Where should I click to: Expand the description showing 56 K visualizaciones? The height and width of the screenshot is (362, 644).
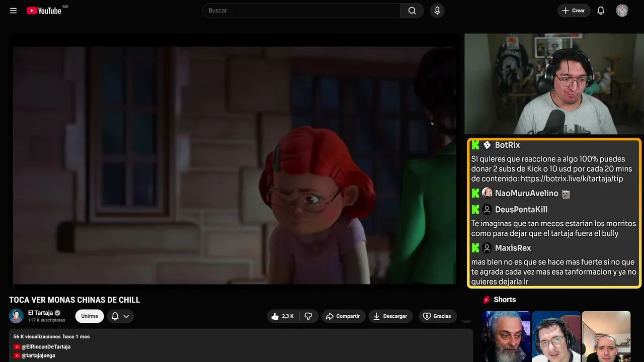click(x=240, y=345)
